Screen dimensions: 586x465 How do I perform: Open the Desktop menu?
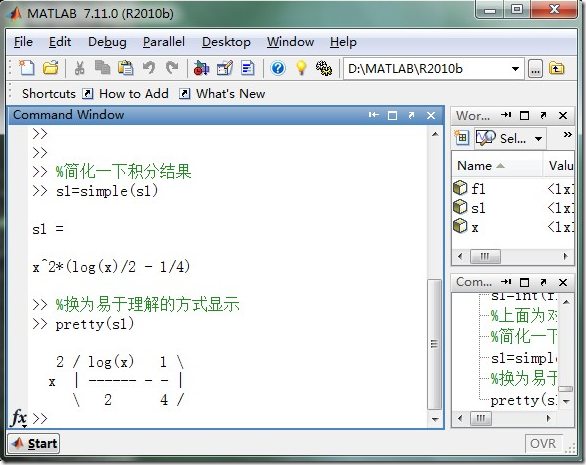click(226, 42)
